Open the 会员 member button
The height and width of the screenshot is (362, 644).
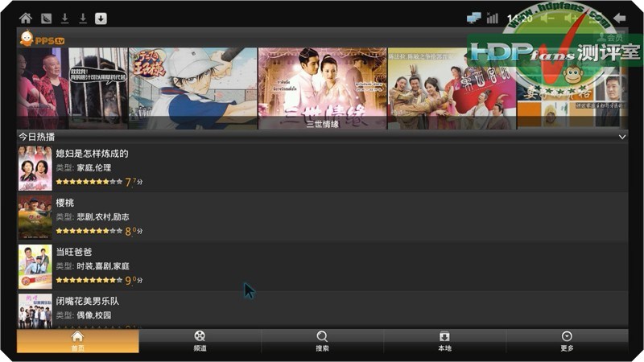pos(611,37)
